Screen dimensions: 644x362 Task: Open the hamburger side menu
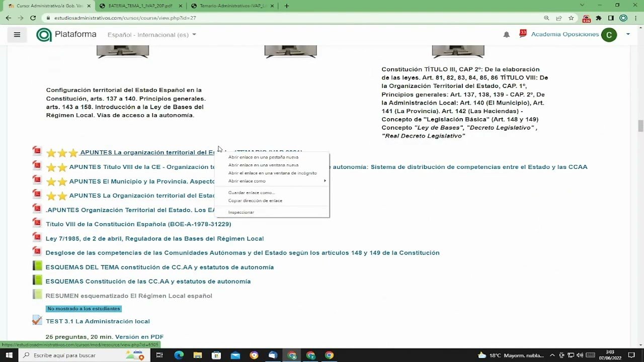[x=17, y=35]
